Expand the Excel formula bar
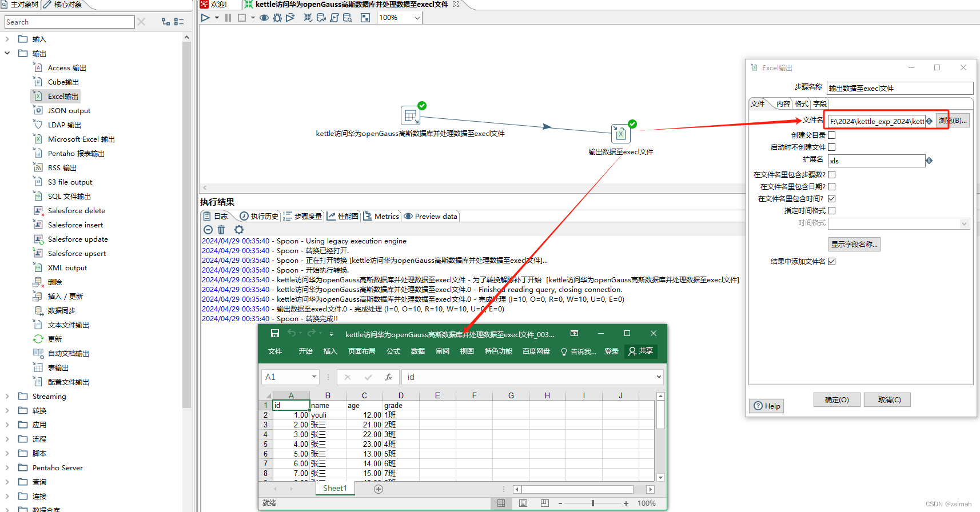The width and height of the screenshot is (980, 512). tap(659, 377)
